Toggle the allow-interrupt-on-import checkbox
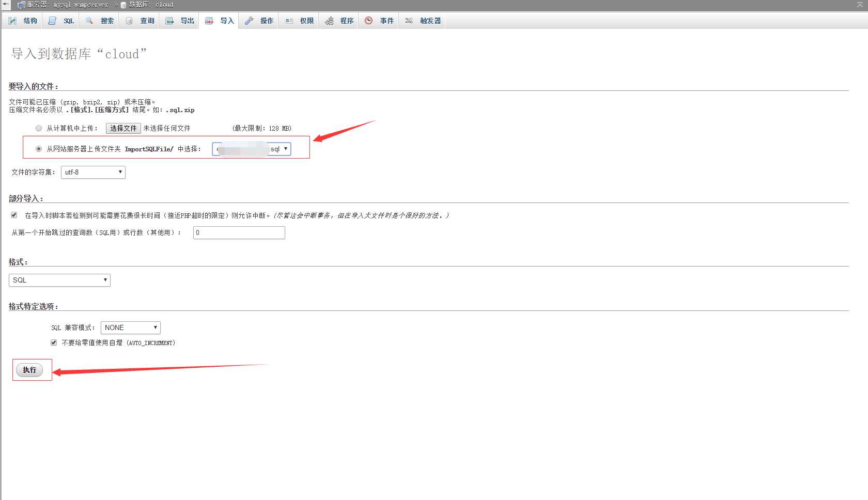868x500 pixels. pyautogui.click(x=14, y=215)
